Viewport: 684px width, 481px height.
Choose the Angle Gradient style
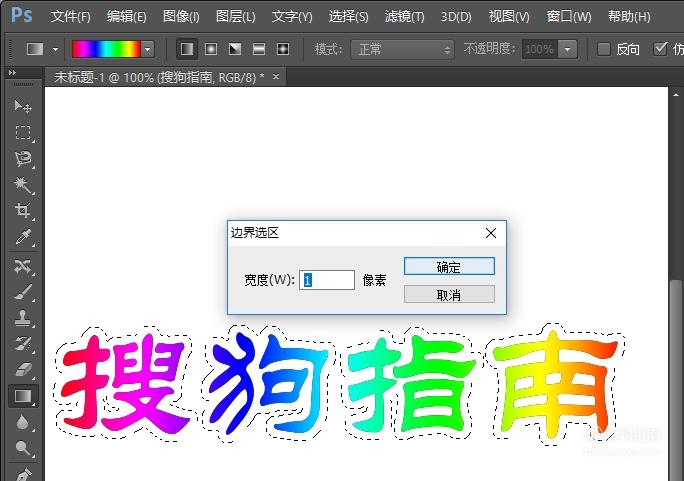[x=235, y=49]
